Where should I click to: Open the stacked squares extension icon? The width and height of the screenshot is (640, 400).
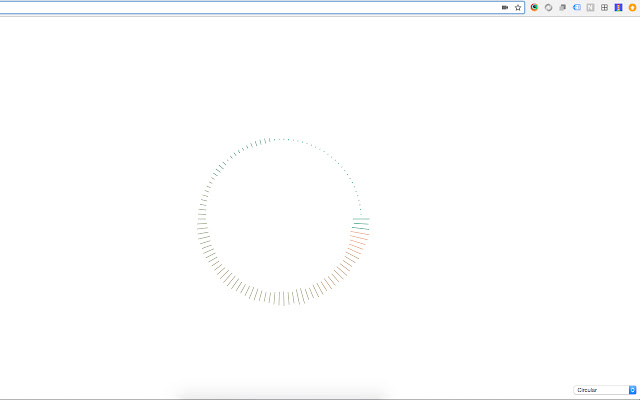[x=562, y=7]
